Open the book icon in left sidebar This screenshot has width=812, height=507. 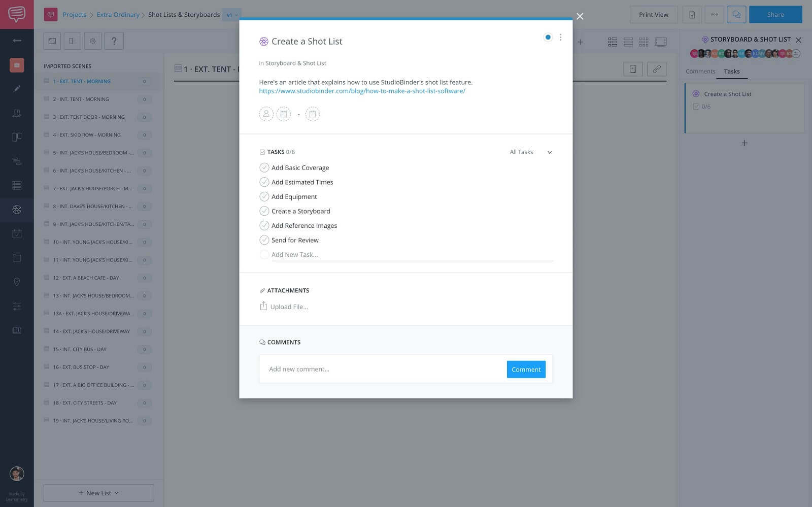[17, 330]
